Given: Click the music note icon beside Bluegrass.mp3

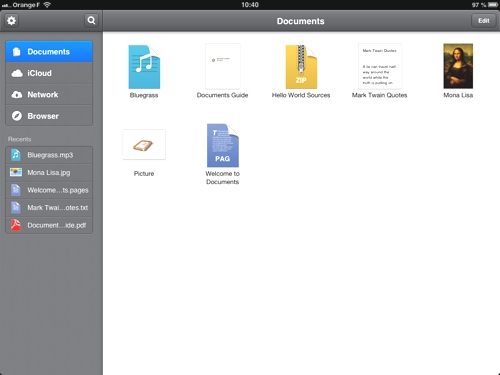Looking at the screenshot, I should [16, 155].
